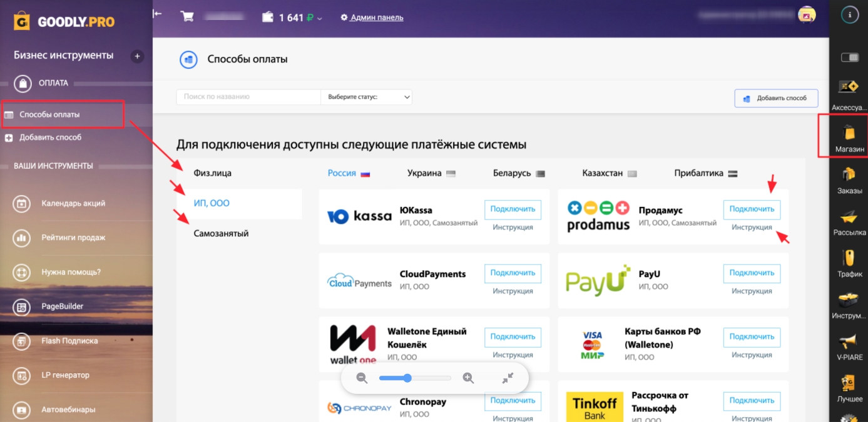Viewport: 868px width, 422px height.
Task: Click the Нужна помощь? lifebuoy icon
Action: [22, 272]
